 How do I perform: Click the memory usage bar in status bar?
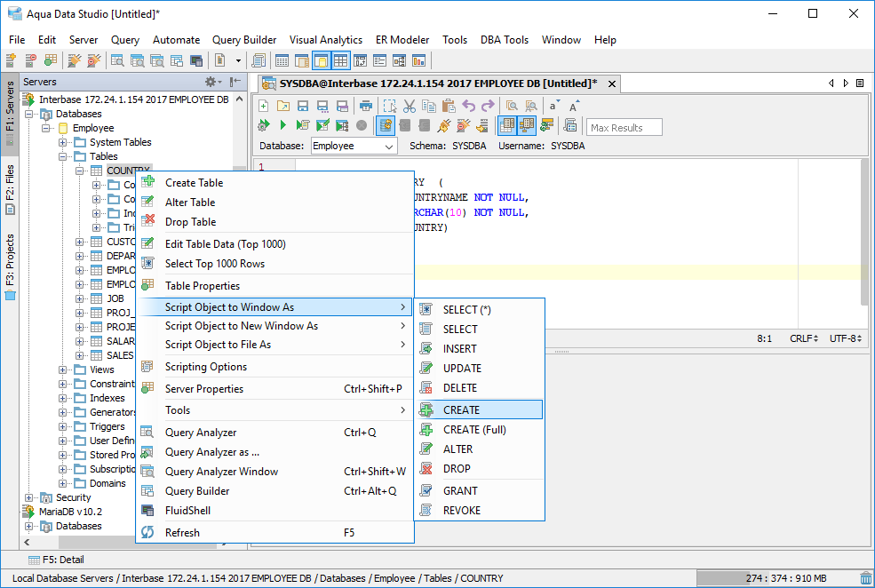pos(777,578)
